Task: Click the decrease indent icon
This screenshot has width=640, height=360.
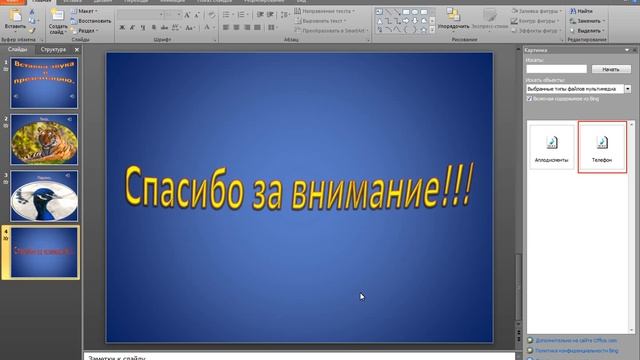Action: coord(260,15)
